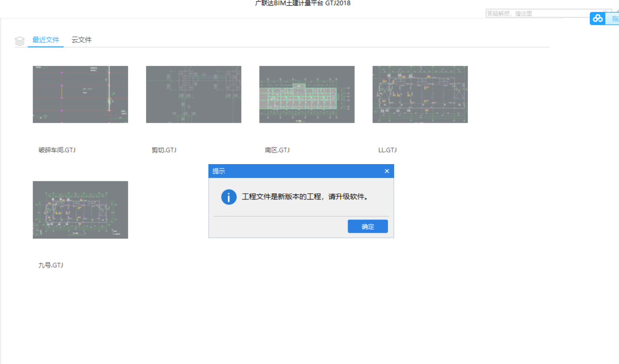Click the file name 九号.GTJ
Image resolution: width=619 pixels, height=364 pixels.
[51, 265]
